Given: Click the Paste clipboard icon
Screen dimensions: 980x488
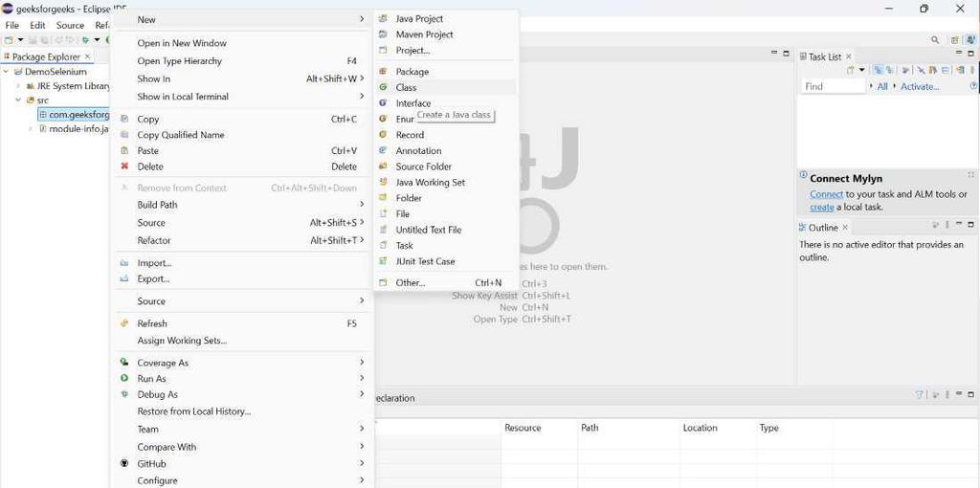Looking at the screenshot, I should tap(124, 150).
